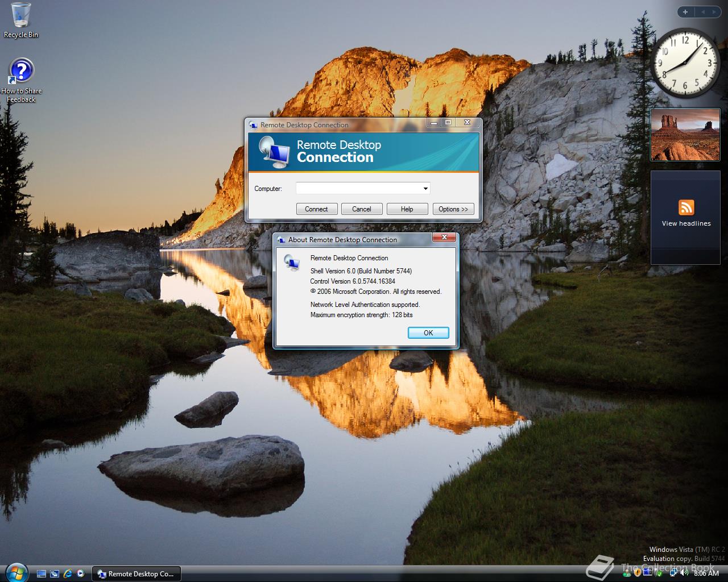
Task: Launch Windows Media Player from quick launch
Action: (x=81, y=574)
